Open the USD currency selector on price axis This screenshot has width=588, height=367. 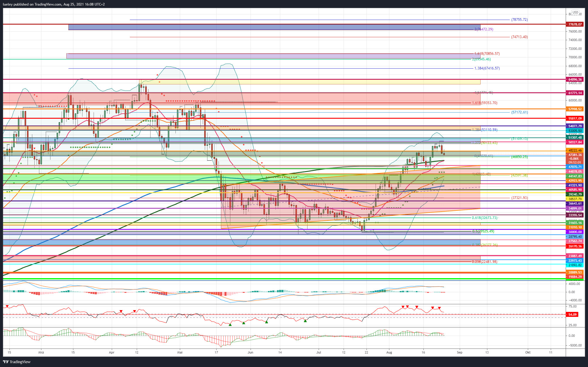coord(575,12)
